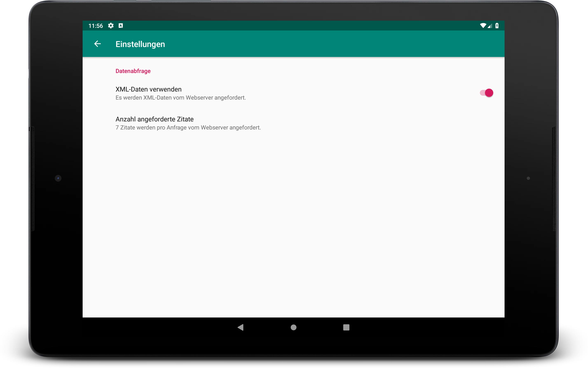Click the Datenabfrage section header
Image resolution: width=588 pixels, height=368 pixels.
tap(133, 71)
